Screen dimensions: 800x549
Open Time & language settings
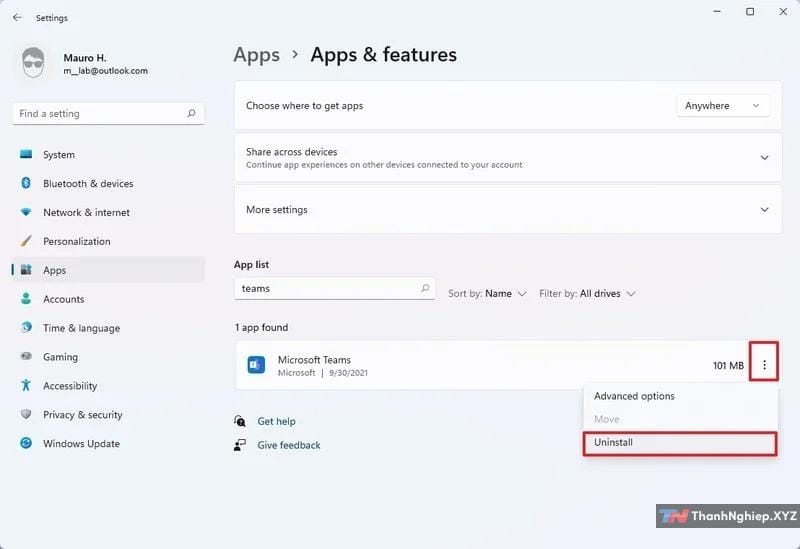point(108,328)
